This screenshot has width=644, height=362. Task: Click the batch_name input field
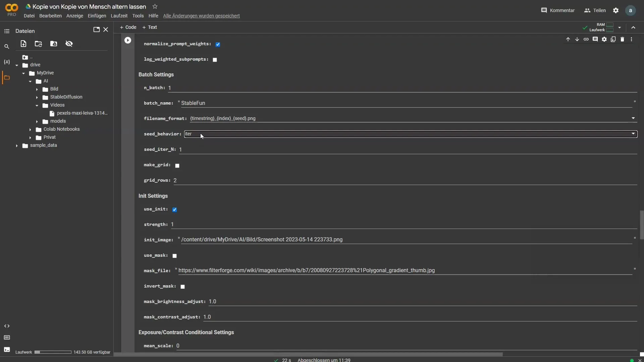(406, 103)
